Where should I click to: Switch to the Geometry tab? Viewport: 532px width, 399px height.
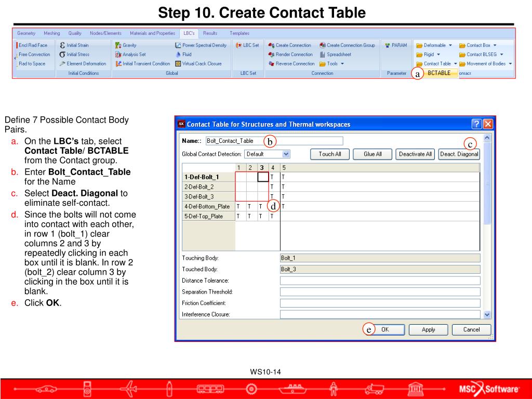point(26,33)
